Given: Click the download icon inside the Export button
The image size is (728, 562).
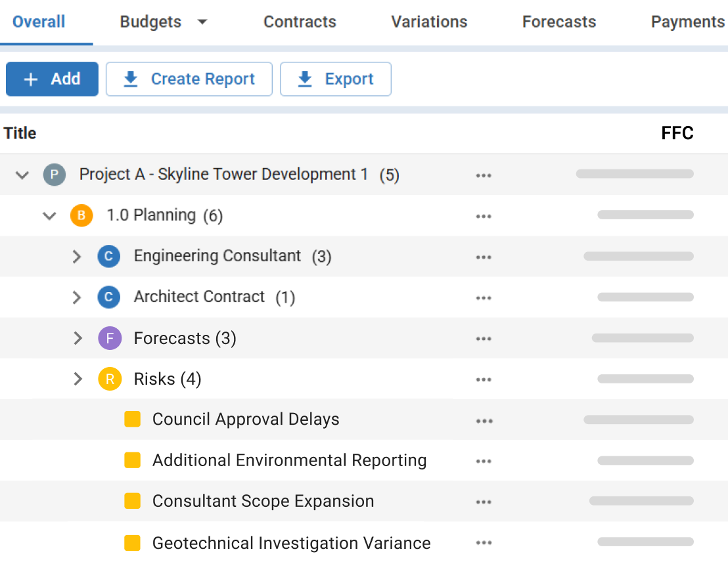Looking at the screenshot, I should (x=304, y=79).
